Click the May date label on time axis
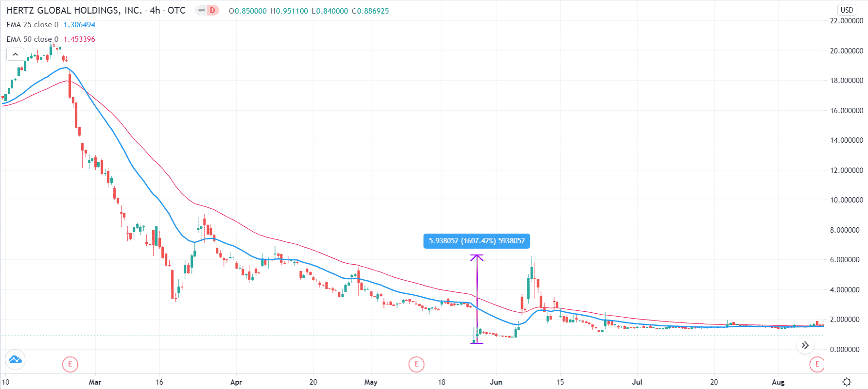This screenshot has width=868, height=389. click(x=371, y=382)
